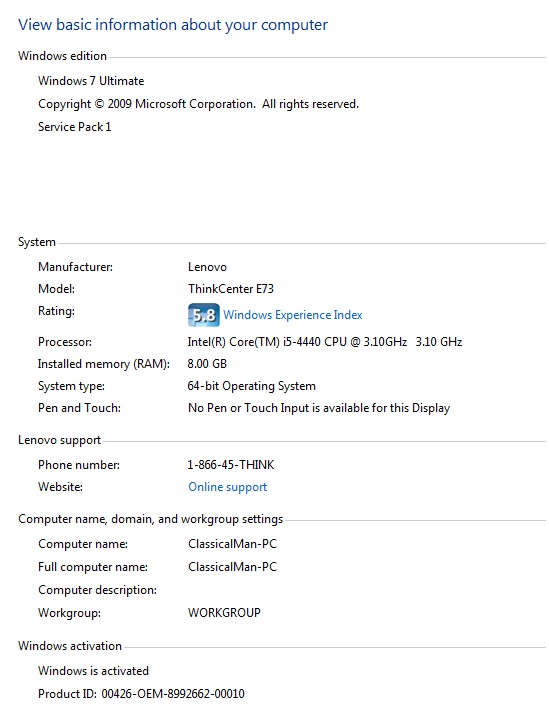This screenshot has height=723, width=549.
Task: Select the ThinkCenter E73 model value
Action: [x=230, y=289]
